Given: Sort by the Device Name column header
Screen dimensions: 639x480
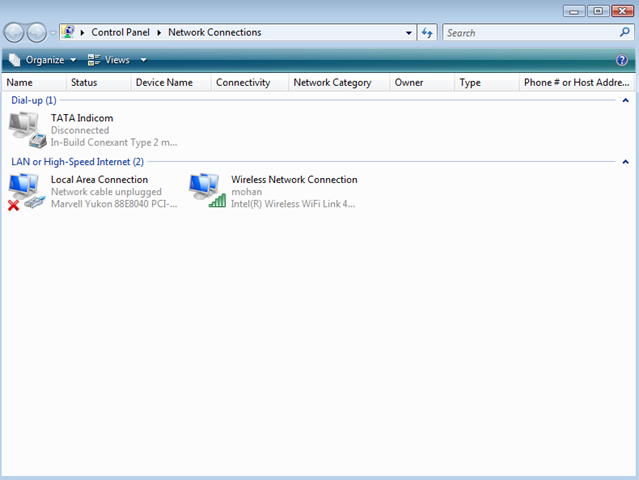Looking at the screenshot, I should tap(171, 82).
